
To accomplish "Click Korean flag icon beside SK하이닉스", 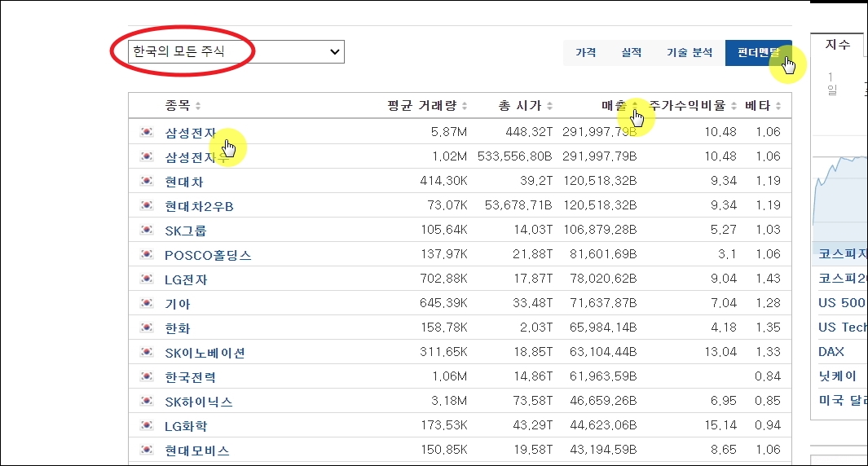I will [147, 400].
